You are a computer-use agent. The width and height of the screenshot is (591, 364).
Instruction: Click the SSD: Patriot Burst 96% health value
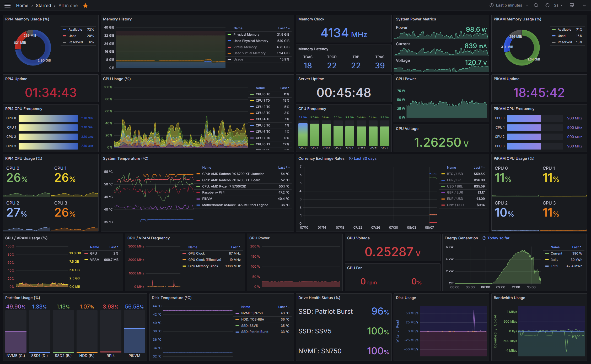coord(380,311)
